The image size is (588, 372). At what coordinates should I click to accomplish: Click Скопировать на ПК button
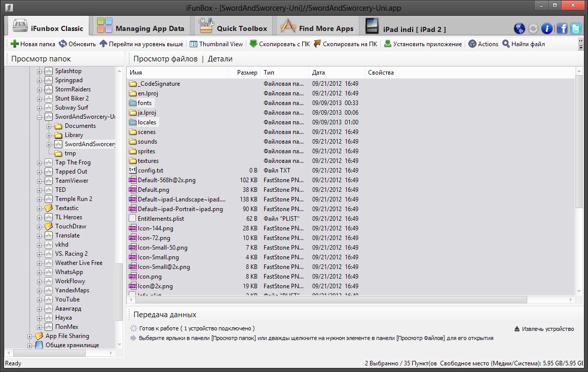coord(345,44)
